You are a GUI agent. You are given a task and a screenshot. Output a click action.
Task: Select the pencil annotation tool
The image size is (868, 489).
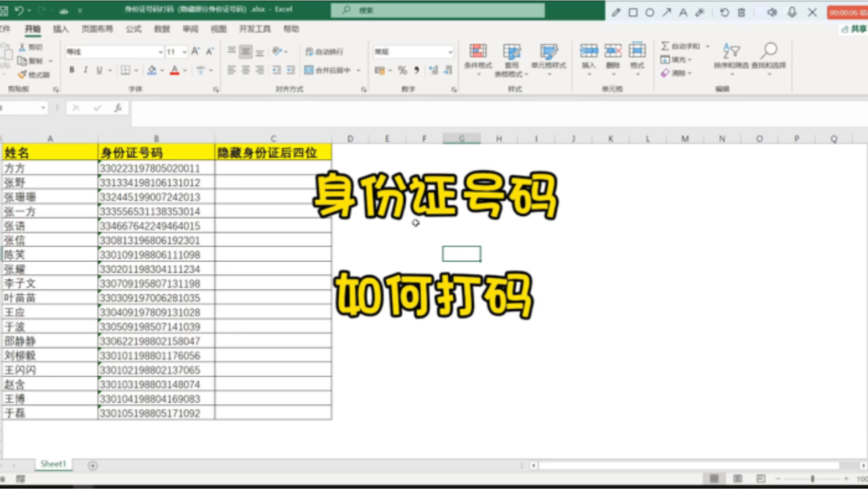point(616,13)
